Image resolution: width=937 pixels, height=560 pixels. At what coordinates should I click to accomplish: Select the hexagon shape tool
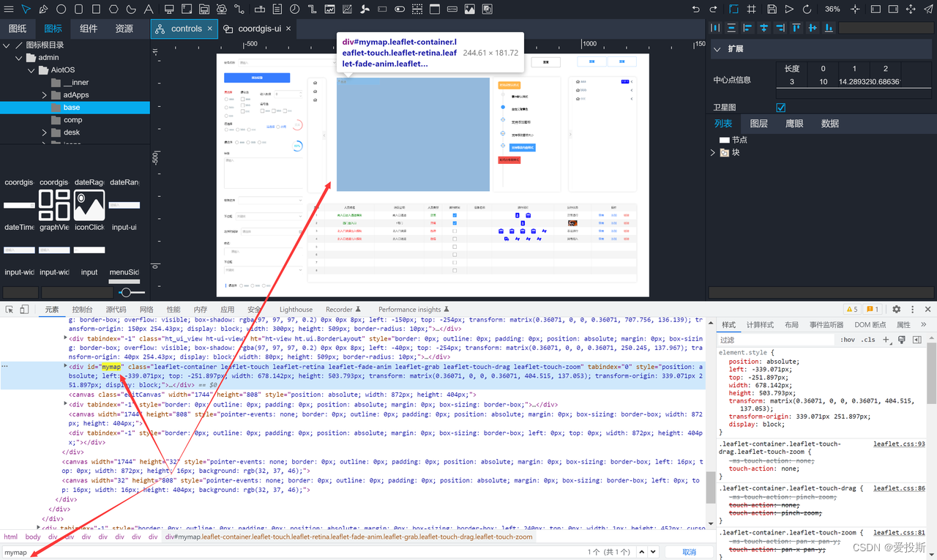[114, 10]
